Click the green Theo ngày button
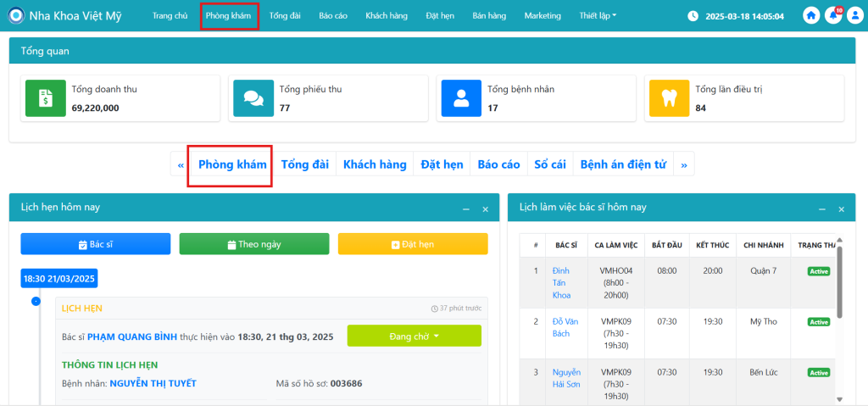The image size is (868, 406). pos(253,244)
